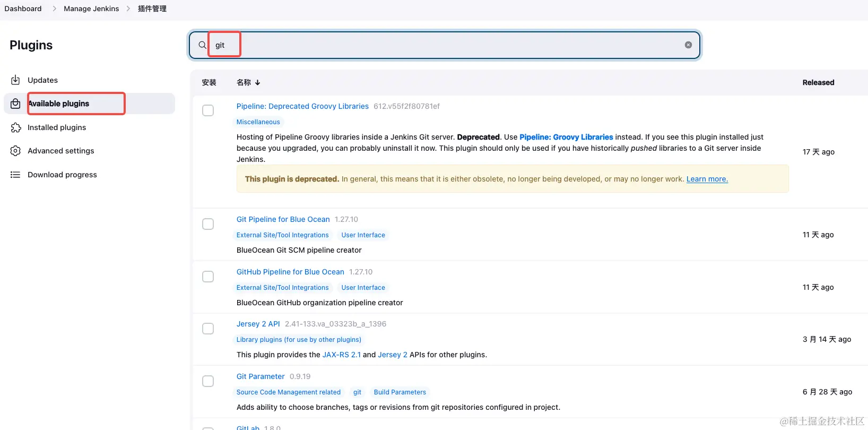This screenshot has height=430, width=868.
Task: Click breadcrumb chevron after Manage Jenkins
Action: click(x=128, y=8)
